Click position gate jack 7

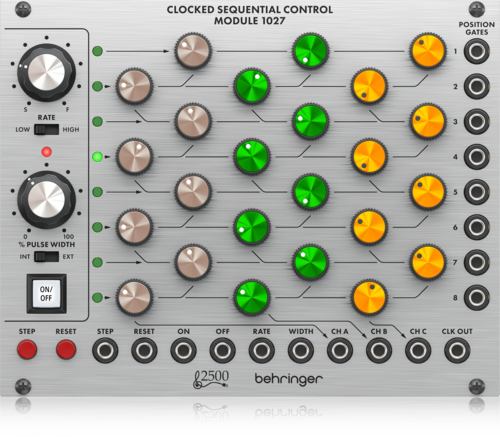click(477, 262)
